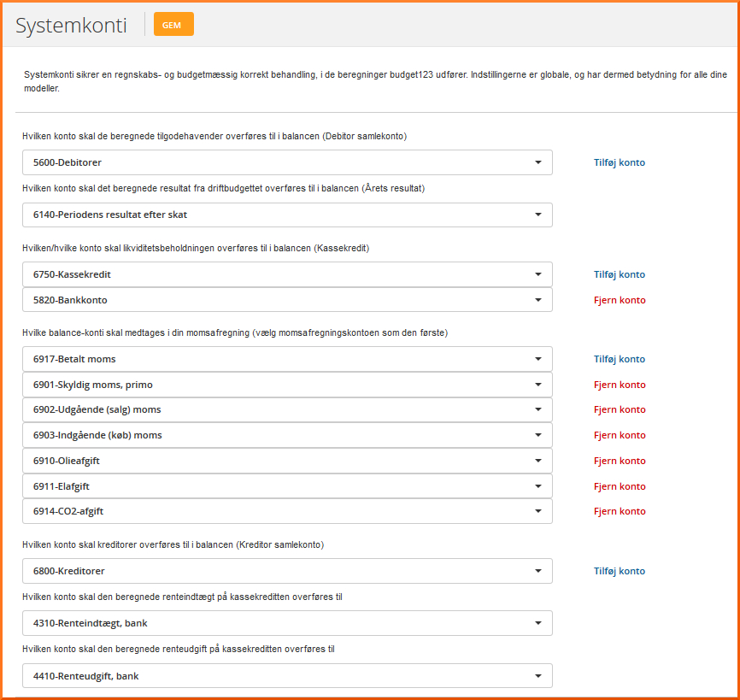Click Tilføj konto beside 6800-Kreditorer

(x=620, y=571)
